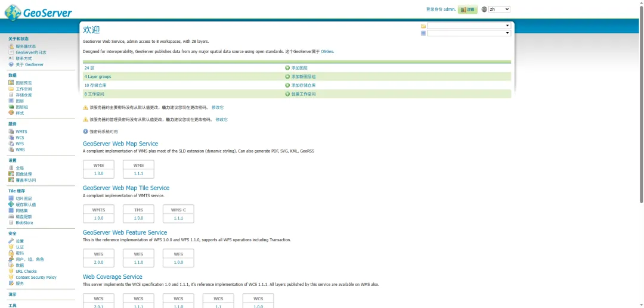Viewport: 644px width, 308px height.
Task: Open WMS in the 服务 menu
Action: (x=20, y=150)
